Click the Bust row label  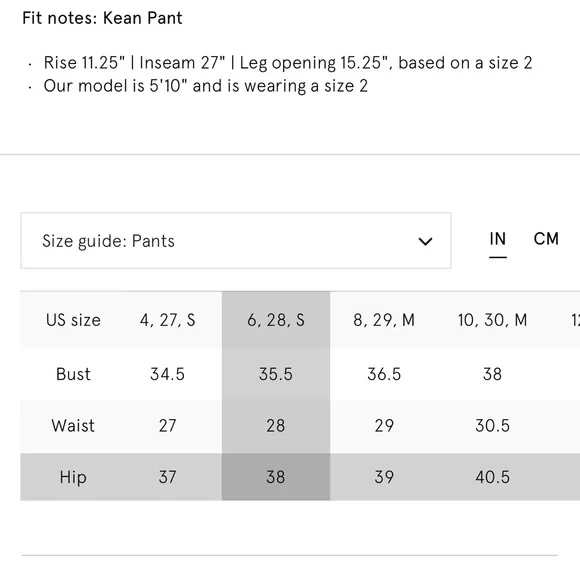tap(73, 374)
